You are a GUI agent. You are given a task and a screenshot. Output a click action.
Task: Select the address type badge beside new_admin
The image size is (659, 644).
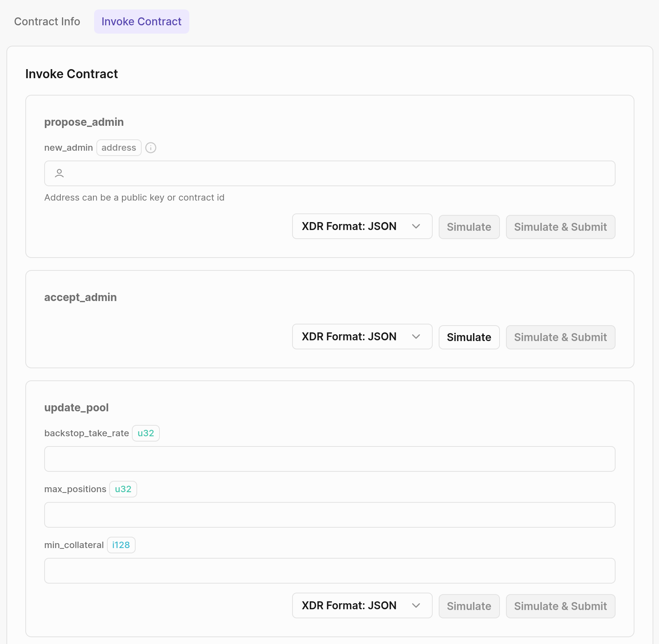tap(119, 148)
